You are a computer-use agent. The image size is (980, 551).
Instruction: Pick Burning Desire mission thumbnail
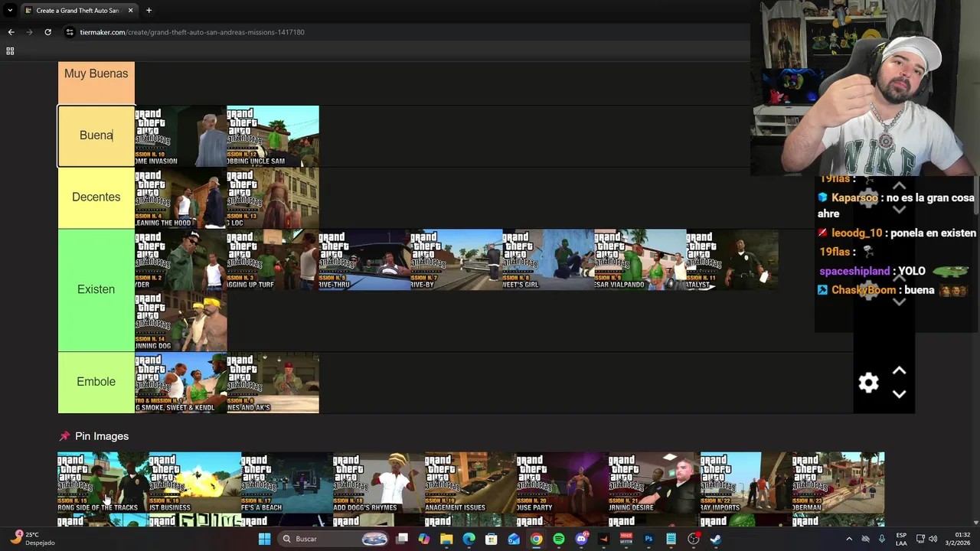point(655,482)
